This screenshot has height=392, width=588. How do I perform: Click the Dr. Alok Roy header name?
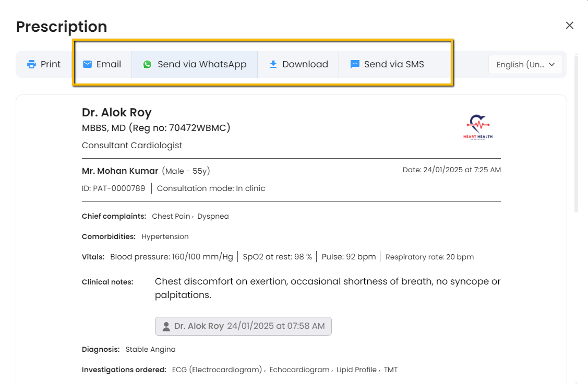[x=116, y=113]
